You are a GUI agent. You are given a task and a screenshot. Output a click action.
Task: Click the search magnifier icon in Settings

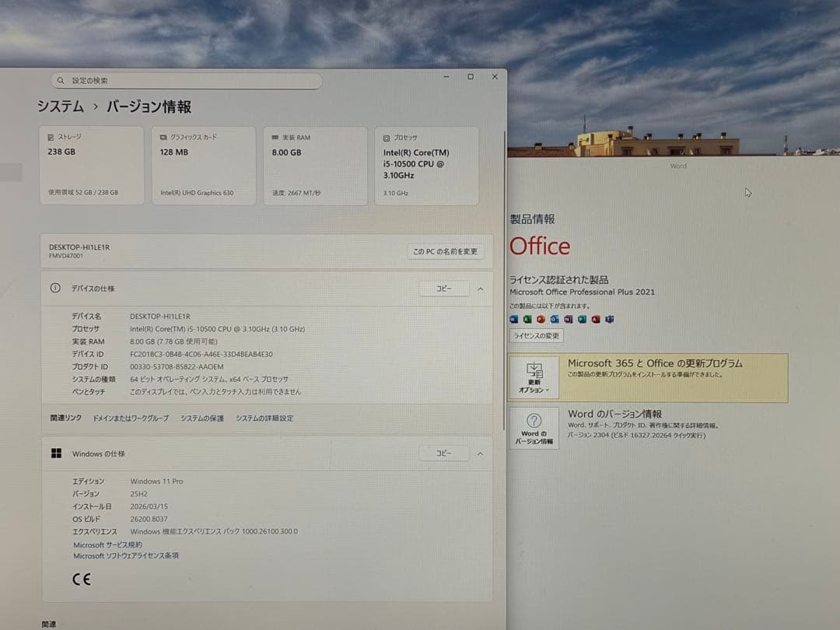pos(61,80)
